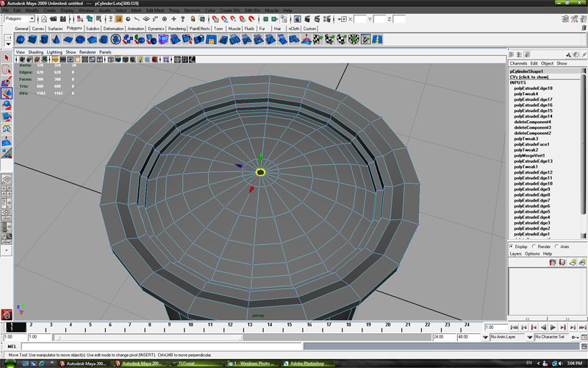Image resolution: width=588 pixels, height=368 pixels.
Task: Open the Edit Mesh menu
Action: click(x=155, y=10)
